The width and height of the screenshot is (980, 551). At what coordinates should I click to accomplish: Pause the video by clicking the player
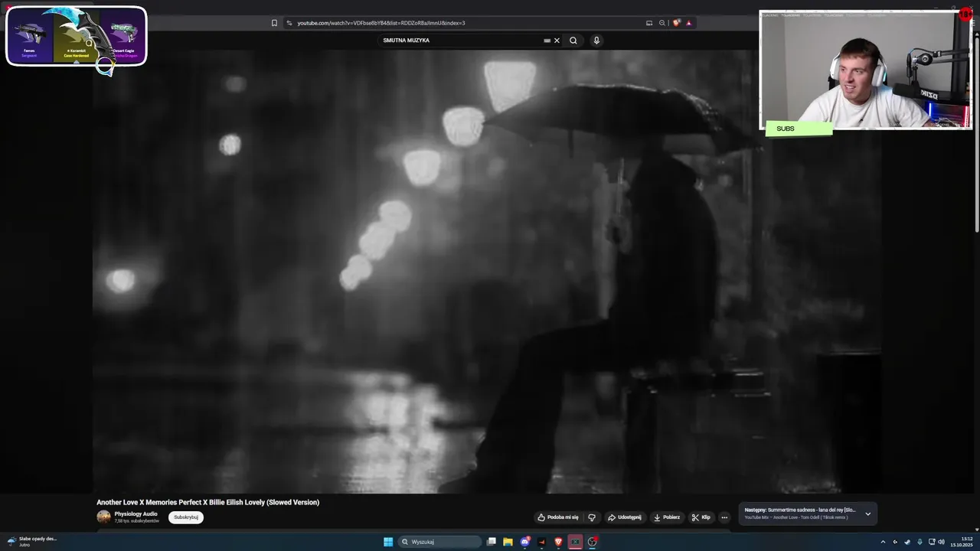click(x=487, y=272)
